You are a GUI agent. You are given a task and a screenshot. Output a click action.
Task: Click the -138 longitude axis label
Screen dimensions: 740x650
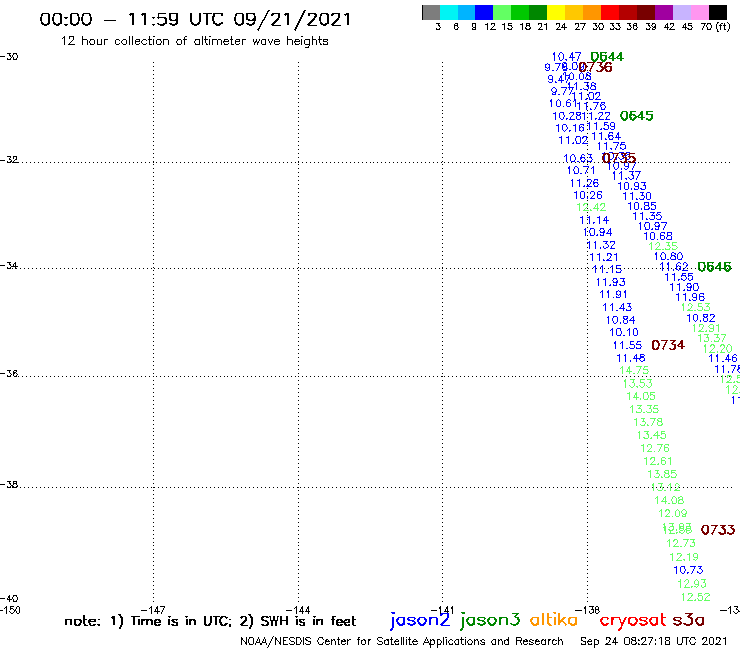(588, 610)
